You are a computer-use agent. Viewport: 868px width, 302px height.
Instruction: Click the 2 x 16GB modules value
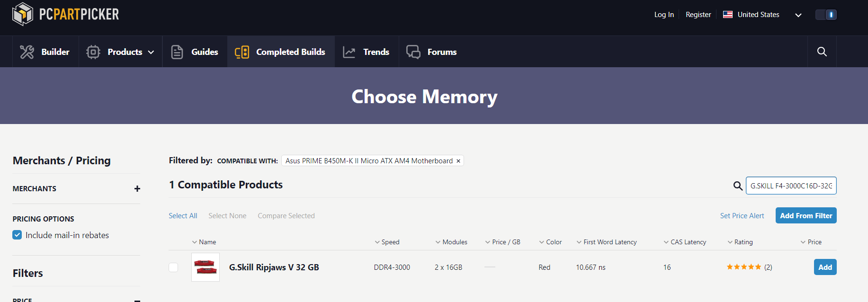448,267
